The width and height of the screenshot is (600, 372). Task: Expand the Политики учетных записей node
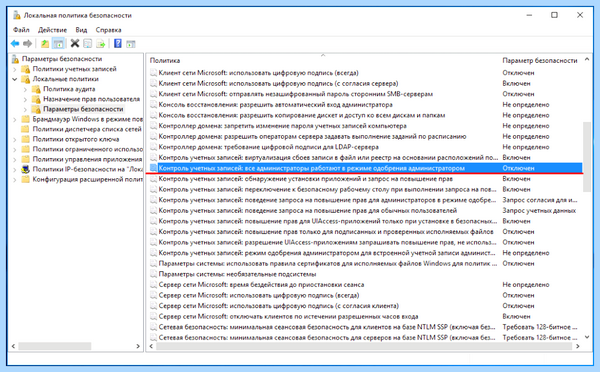pos(15,69)
